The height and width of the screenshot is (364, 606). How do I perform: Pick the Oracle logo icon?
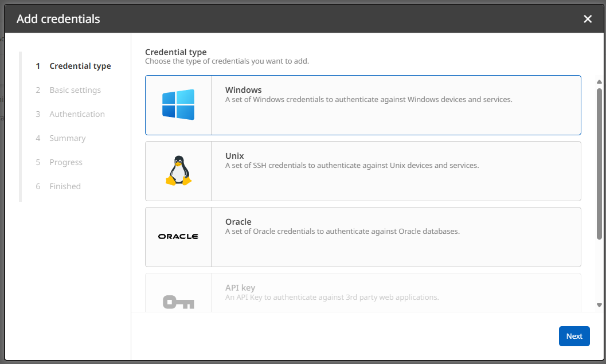click(x=178, y=237)
